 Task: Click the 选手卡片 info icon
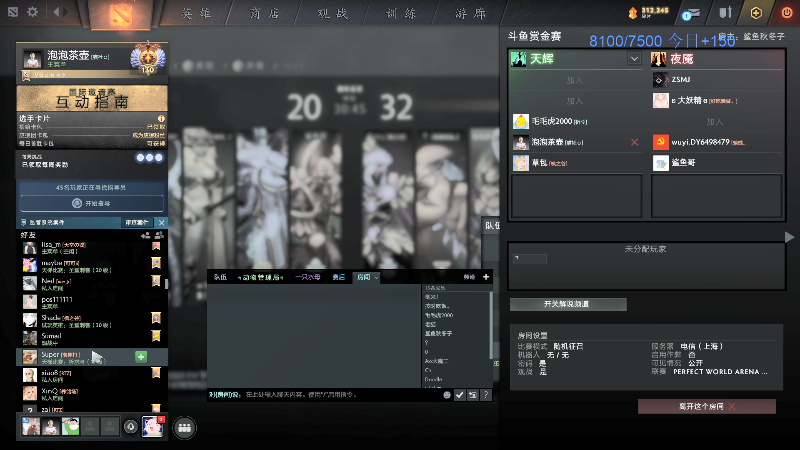(161, 118)
